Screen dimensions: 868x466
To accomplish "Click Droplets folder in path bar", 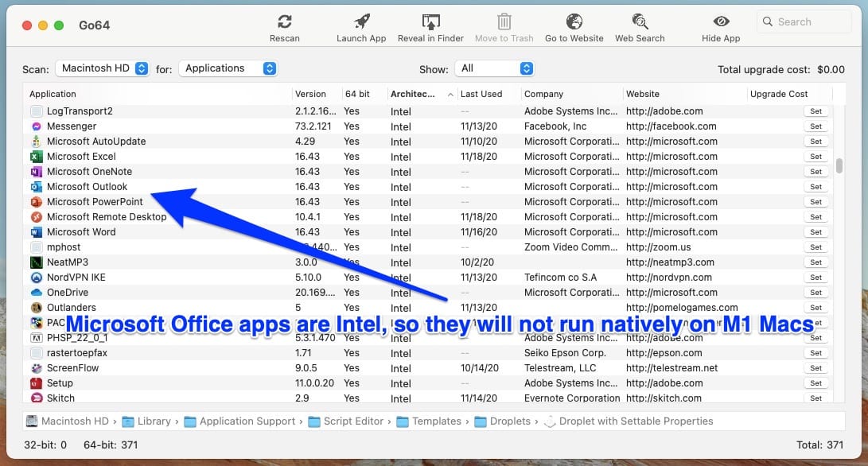I will [x=503, y=421].
